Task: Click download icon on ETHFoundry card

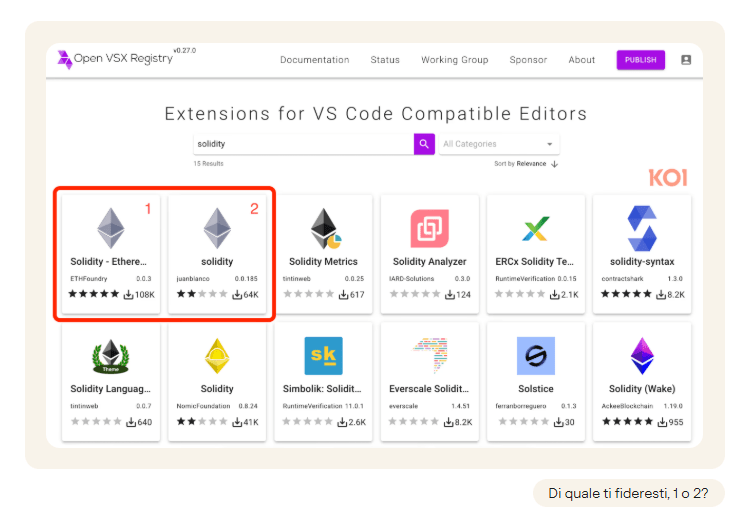Action: click(128, 295)
